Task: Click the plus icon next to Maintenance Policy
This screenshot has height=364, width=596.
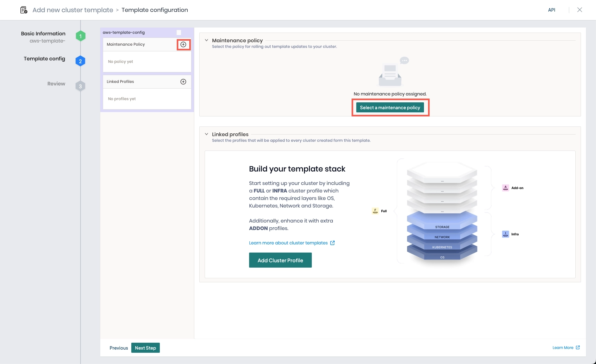Action: coord(183,44)
